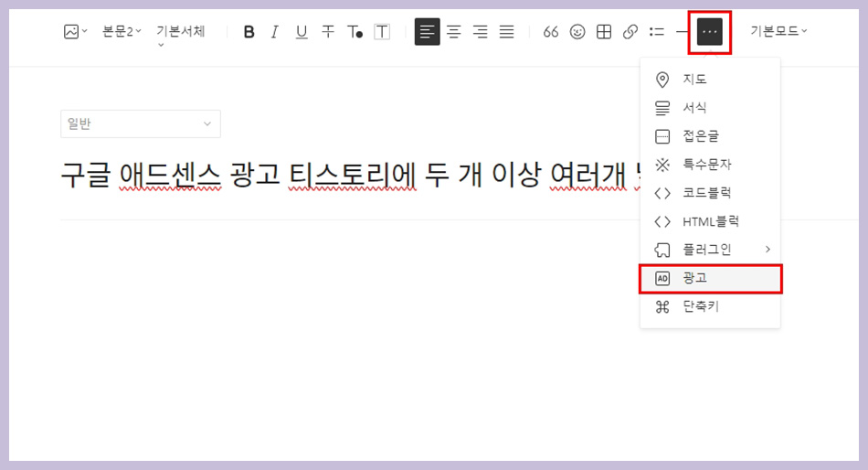Toggle strikethrough formatting
The image size is (868, 470).
click(328, 32)
